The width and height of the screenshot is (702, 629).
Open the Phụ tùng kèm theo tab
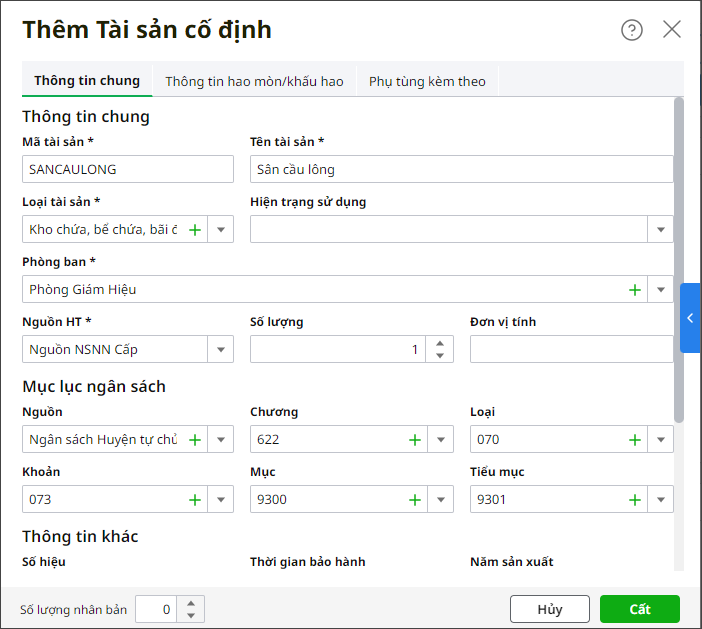427,81
